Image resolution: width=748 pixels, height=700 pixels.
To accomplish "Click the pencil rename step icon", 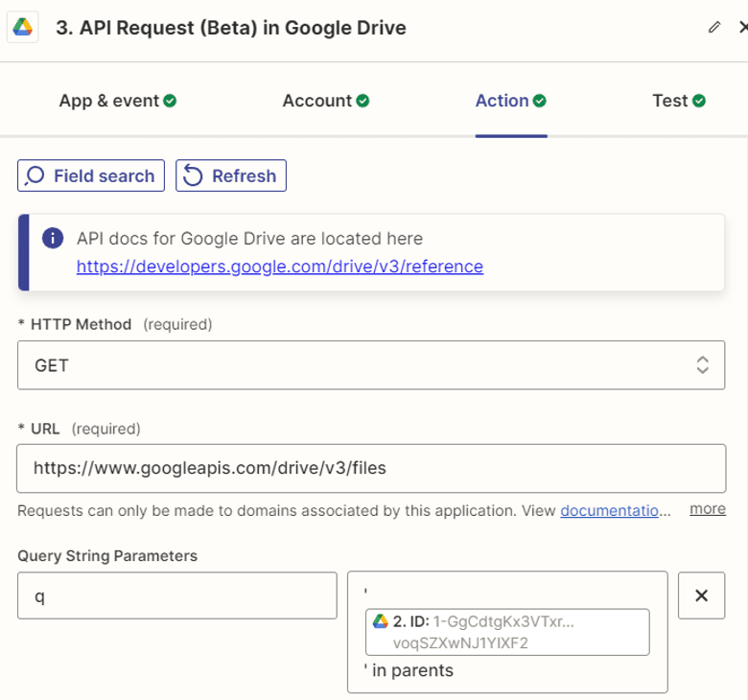I will 714,27.
